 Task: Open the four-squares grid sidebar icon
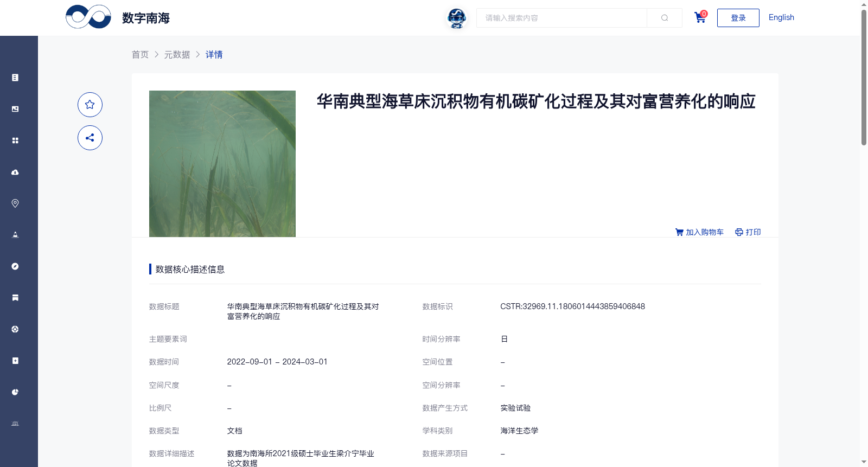tap(15, 140)
